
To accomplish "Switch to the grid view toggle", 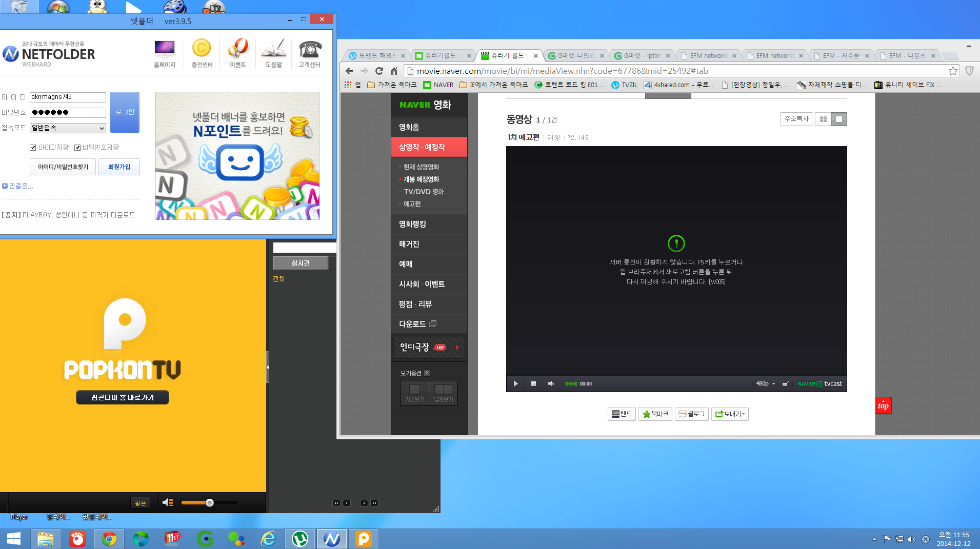I will coord(823,119).
